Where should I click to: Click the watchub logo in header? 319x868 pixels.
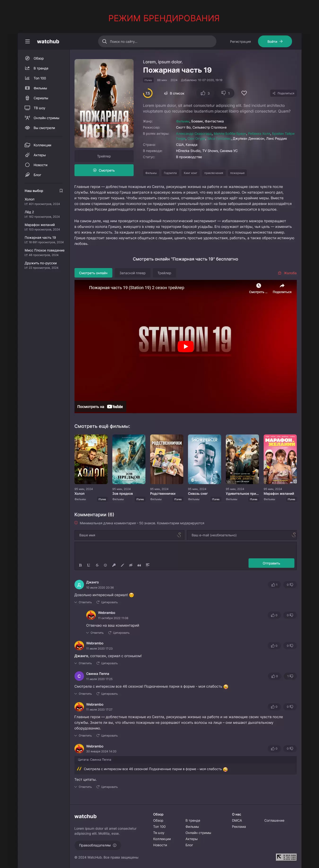pos(48,41)
